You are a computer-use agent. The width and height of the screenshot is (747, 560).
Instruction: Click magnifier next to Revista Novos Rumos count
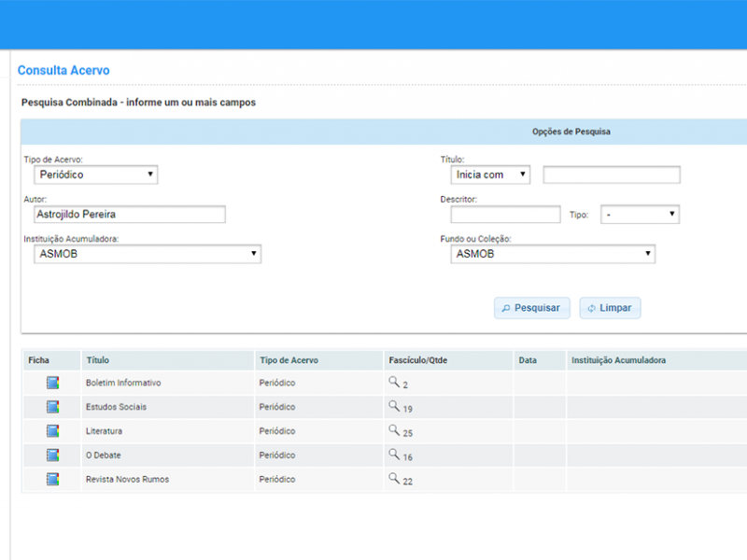[394, 479]
